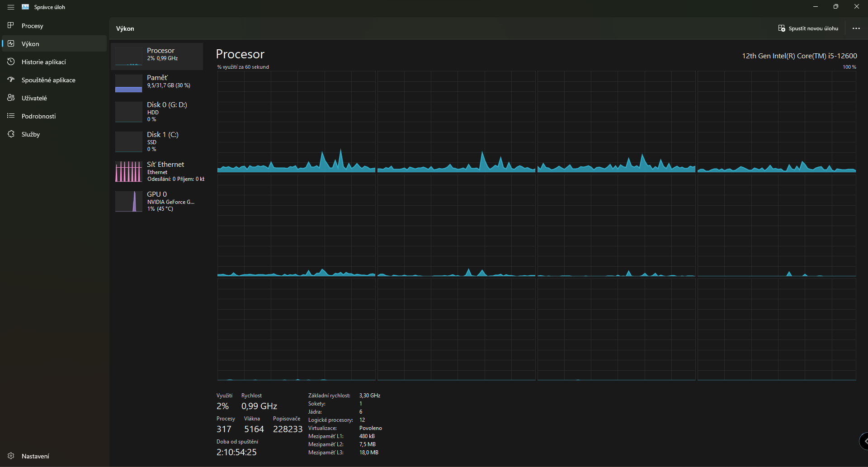Image resolution: width=868 pixels, height=467 pixels.
Task: Select Disk 0 (G: D:) HDD
Action: [157, 112]
